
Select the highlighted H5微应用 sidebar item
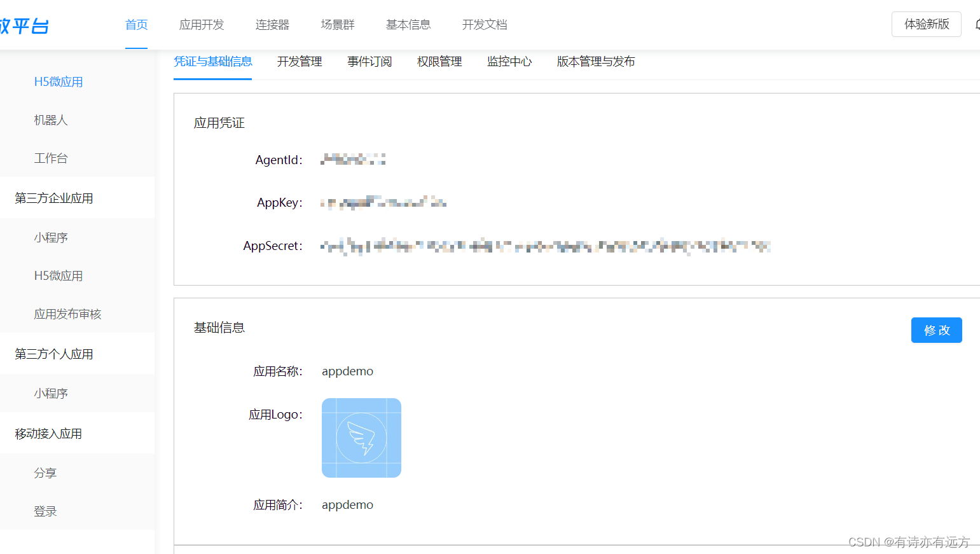(x=59, y=82)
